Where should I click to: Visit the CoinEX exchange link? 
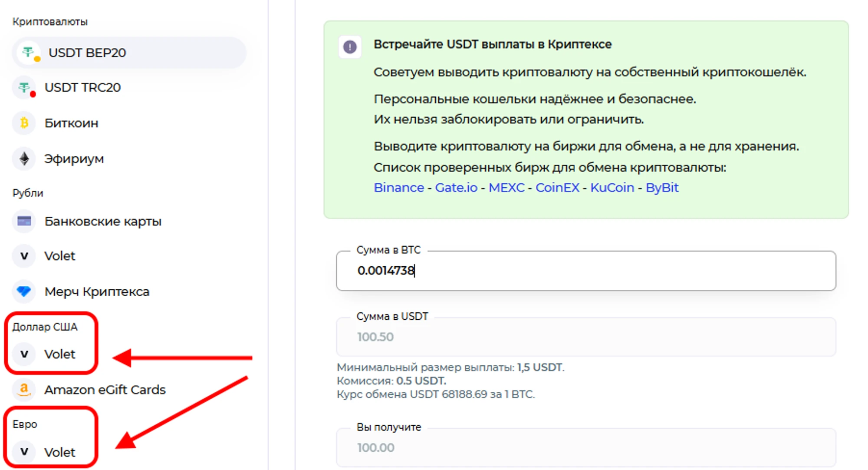tap(557, 188)
